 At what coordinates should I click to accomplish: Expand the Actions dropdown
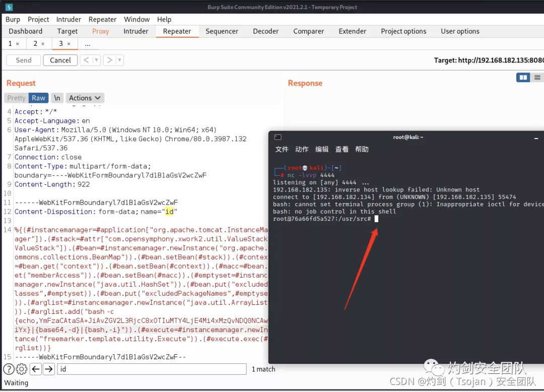click(x=85, y=98)
